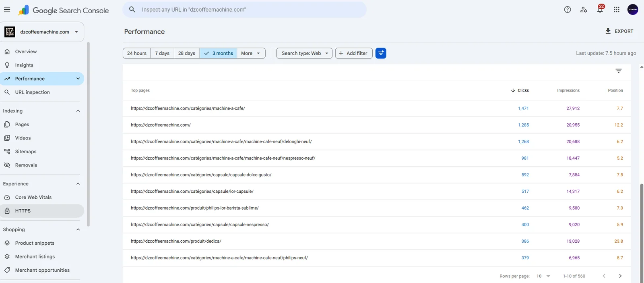The height and width of the screenshot is (283, 644).
Task: Open Overview in the sidebar
Action: [42, 52]
